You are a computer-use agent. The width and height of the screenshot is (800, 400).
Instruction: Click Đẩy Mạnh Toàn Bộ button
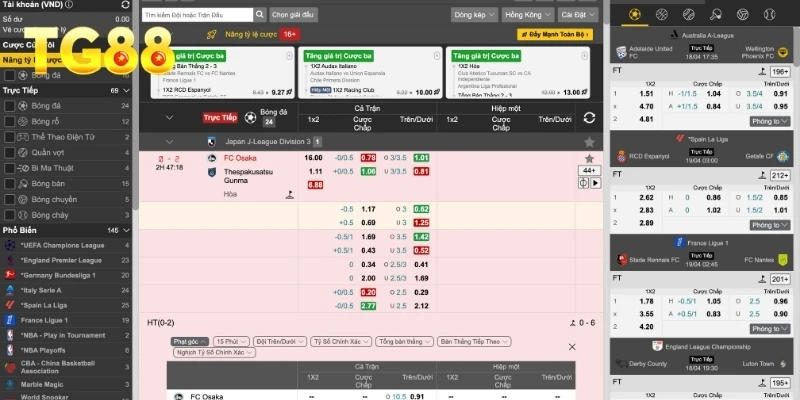pos(555,35)
